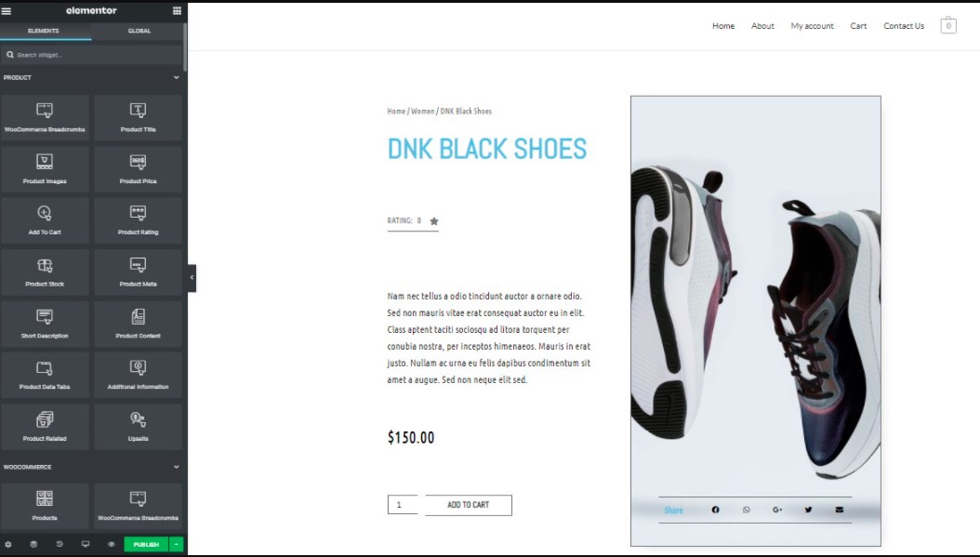980x557 pixels.
Task: Select the Upsells widget
Action: click(139, 427)
